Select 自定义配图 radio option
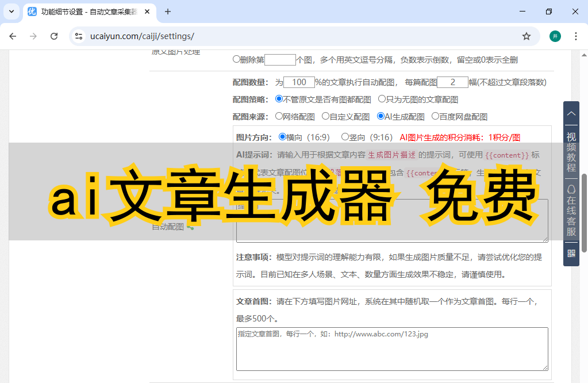This screenshot has height=383, width=588. (325, 116)
